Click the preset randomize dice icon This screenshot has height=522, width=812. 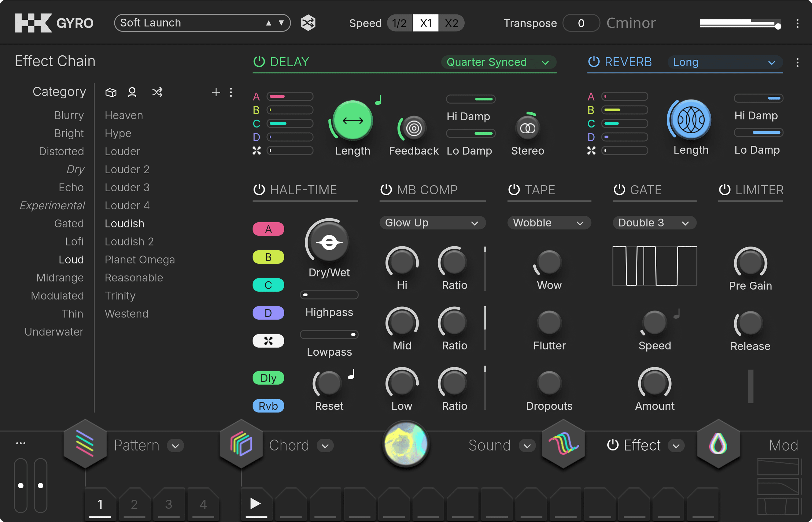click(308, 23)
